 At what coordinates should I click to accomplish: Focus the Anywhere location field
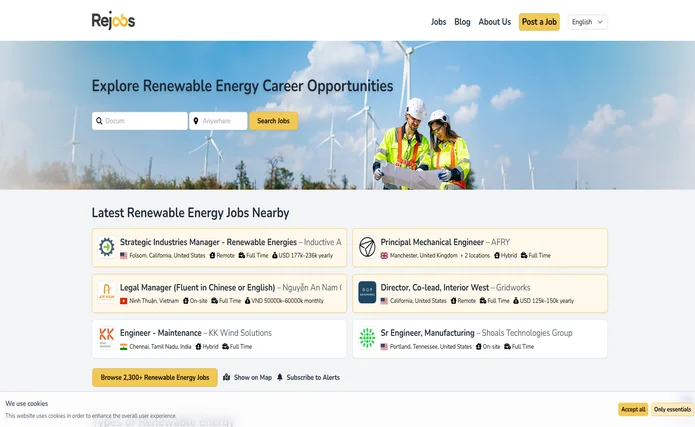[218, 121]
